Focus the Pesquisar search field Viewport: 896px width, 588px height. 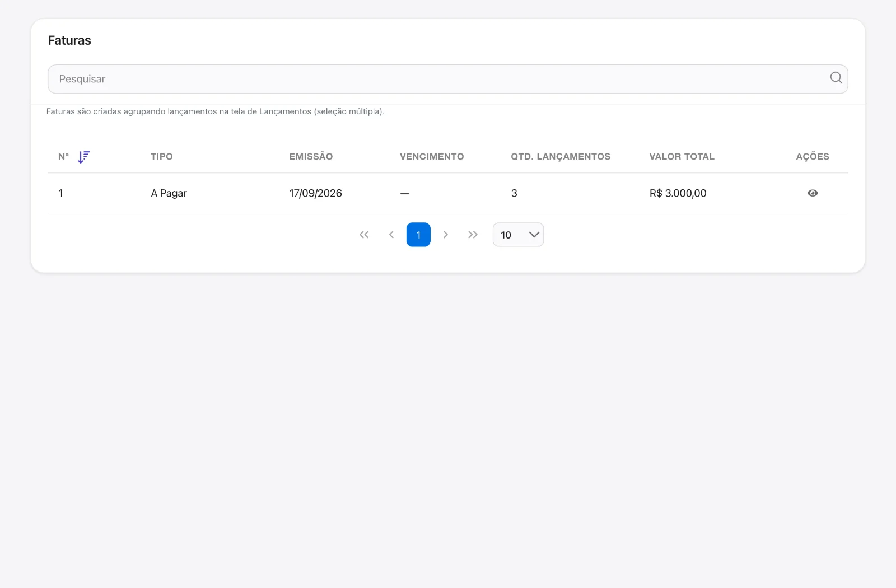click(447, 79)
